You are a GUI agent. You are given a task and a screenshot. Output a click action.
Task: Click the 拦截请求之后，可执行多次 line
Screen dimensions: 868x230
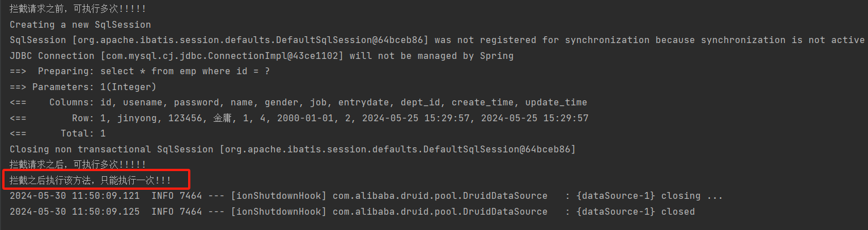point(78,165)
